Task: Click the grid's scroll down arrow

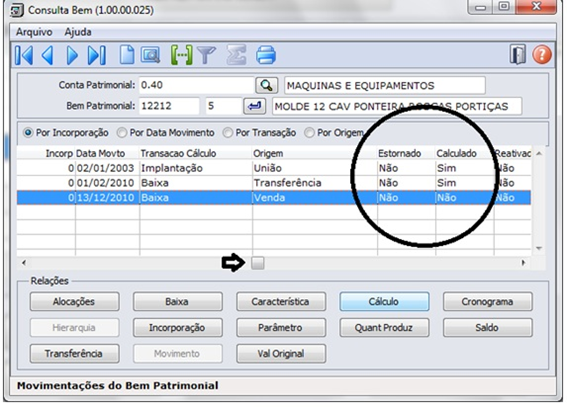Action: (539, 248)
